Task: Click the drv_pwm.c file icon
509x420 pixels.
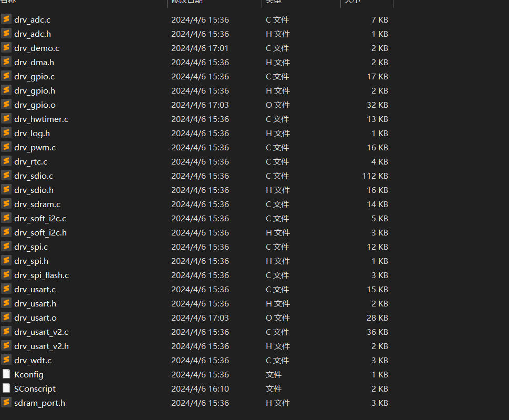Action: [6, 147]
